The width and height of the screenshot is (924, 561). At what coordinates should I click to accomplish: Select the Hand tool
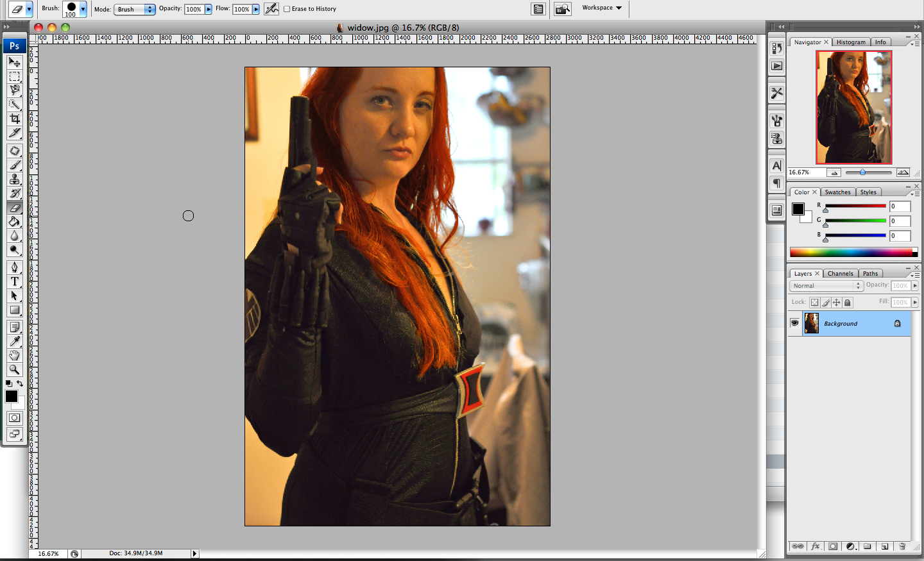[x=14, y=355]
